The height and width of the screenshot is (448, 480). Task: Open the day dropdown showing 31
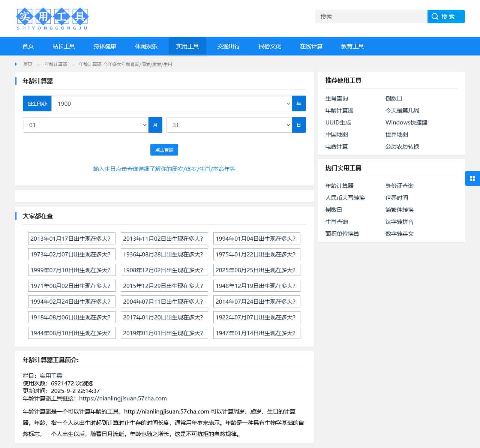coord(229,125)
